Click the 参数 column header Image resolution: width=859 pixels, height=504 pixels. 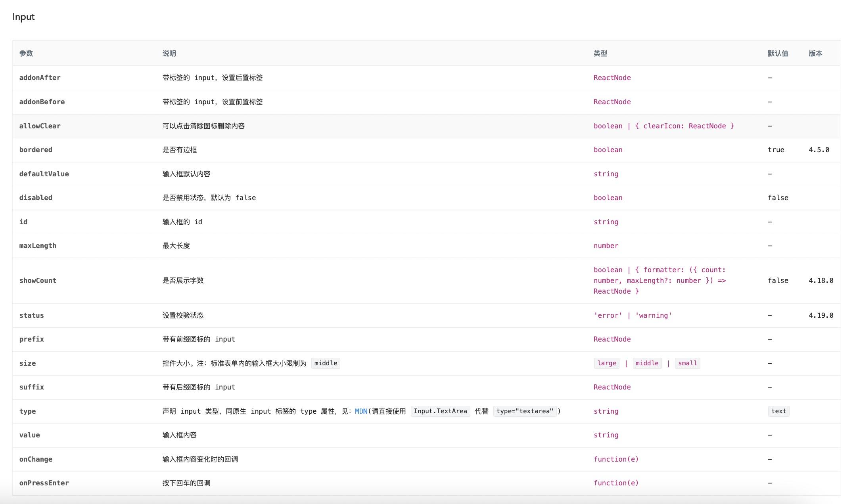pos(26,53)
